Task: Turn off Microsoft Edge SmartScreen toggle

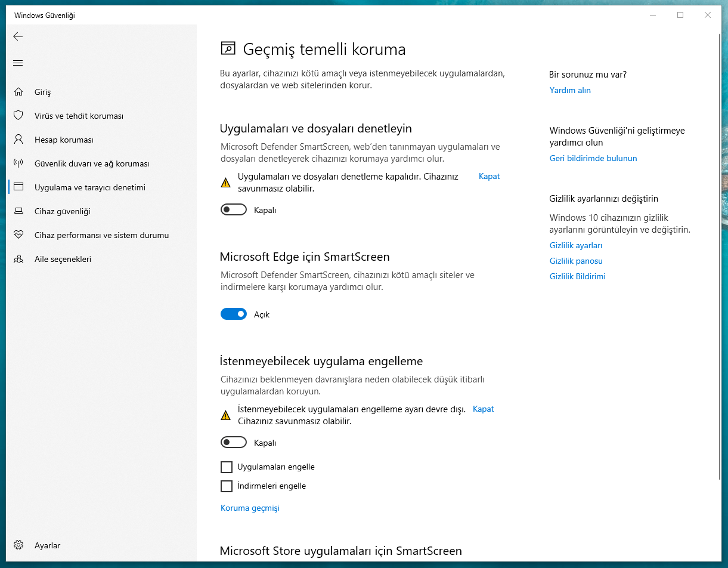Action: pos(233,314)
